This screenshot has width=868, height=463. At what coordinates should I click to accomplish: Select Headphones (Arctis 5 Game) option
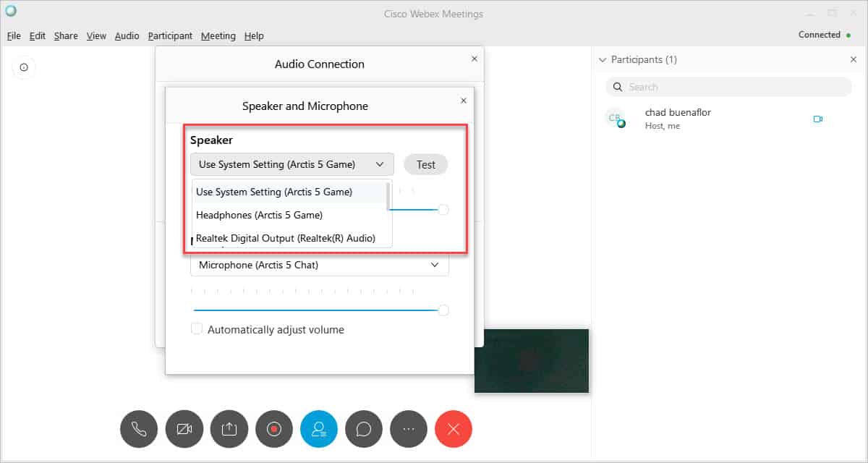259,215
